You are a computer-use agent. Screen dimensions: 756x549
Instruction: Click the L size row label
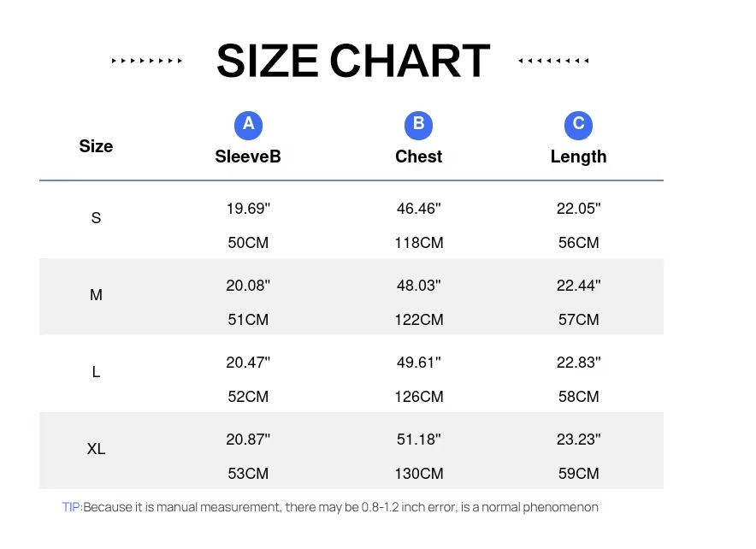click(x=96, y=372)
